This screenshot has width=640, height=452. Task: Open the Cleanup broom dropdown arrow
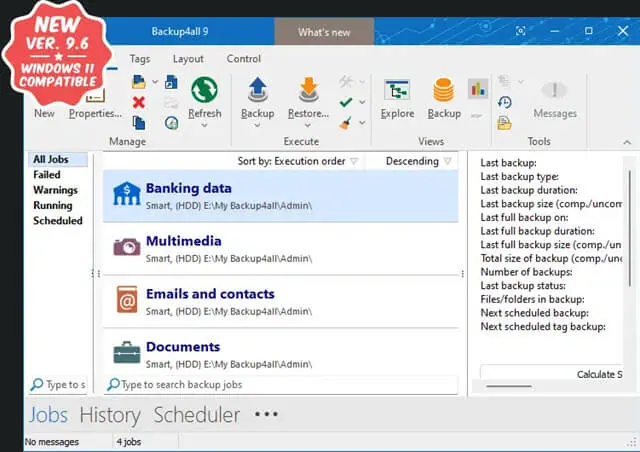coord(362,122)
